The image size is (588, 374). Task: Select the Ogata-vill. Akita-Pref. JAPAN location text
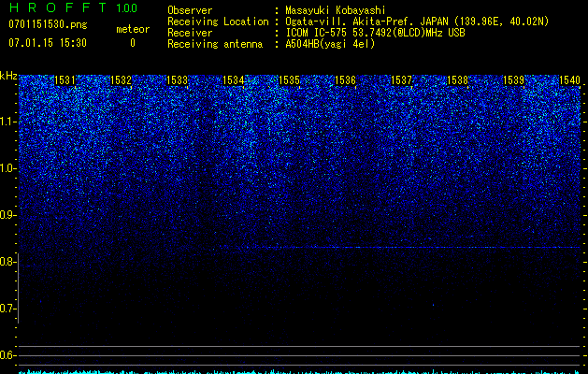417,22
